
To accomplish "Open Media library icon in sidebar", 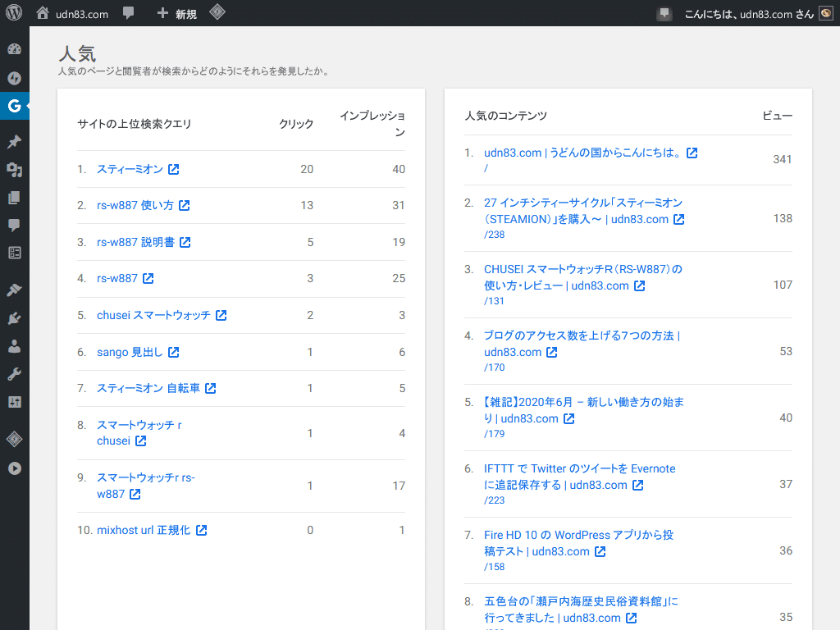I will [x=15, y=170].
